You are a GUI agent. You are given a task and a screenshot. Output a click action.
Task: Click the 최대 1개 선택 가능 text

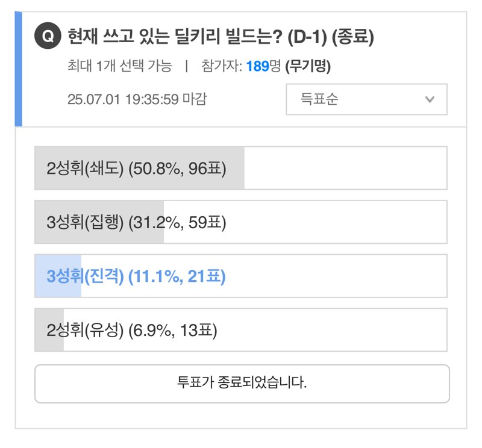(119, 66)
